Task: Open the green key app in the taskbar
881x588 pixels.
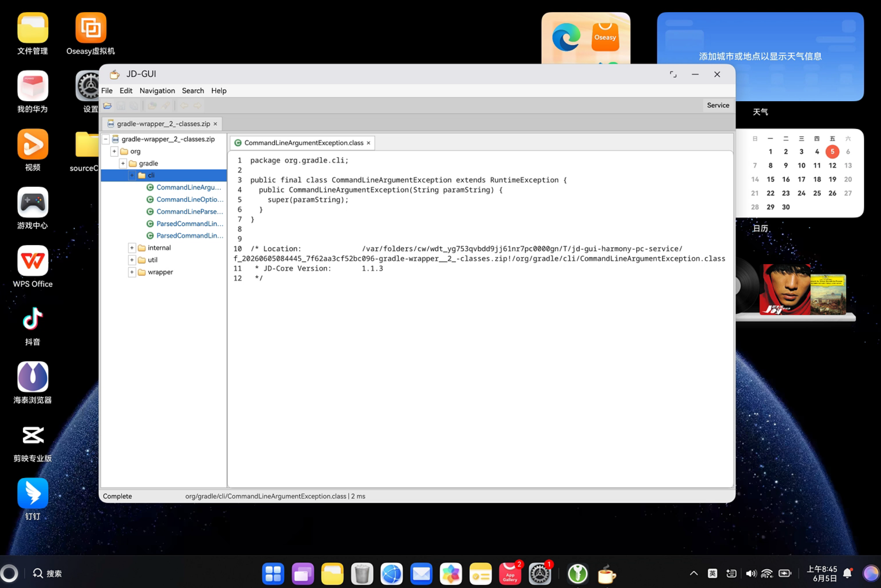Action: [578, 574]
